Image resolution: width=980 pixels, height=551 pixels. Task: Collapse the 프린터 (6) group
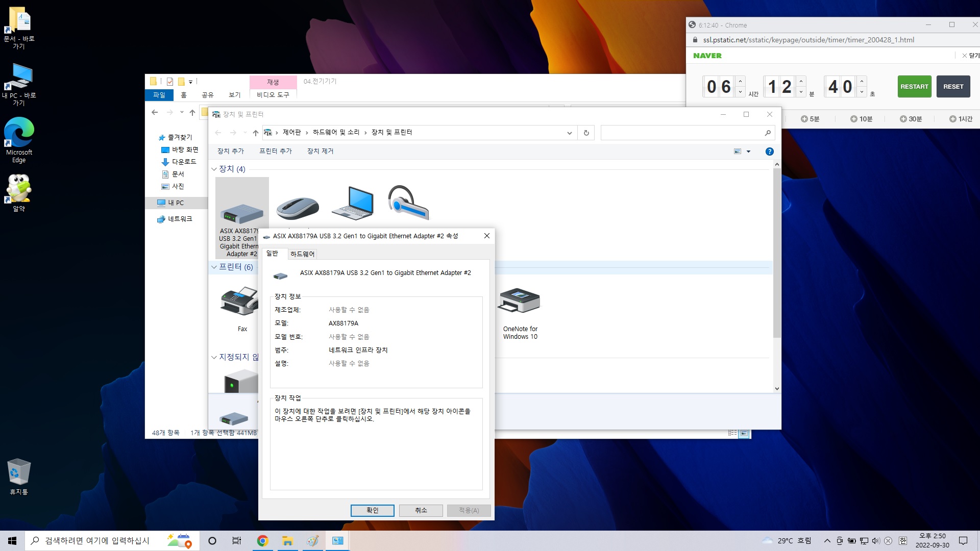pyautogui.click(x=214, y=267)
